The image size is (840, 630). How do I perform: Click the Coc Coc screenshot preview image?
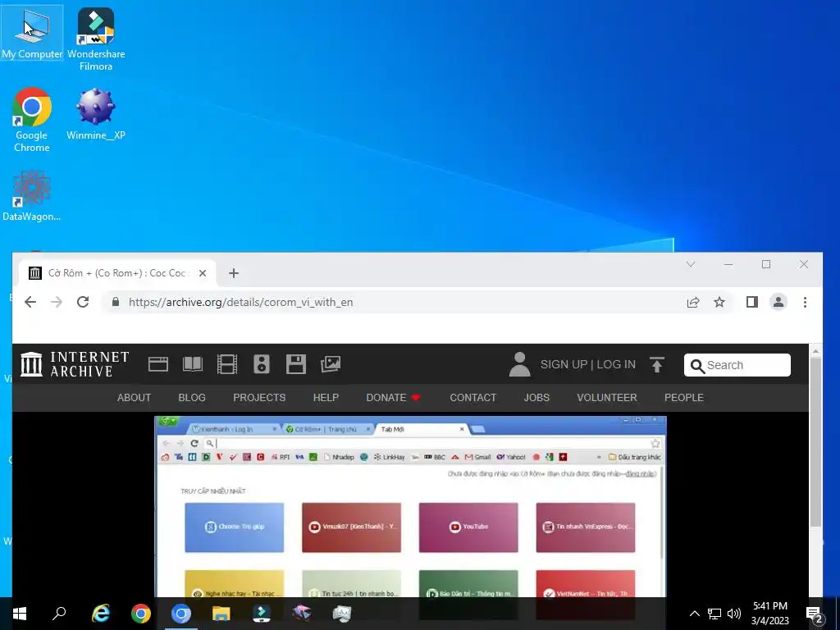tap(410, 506)
